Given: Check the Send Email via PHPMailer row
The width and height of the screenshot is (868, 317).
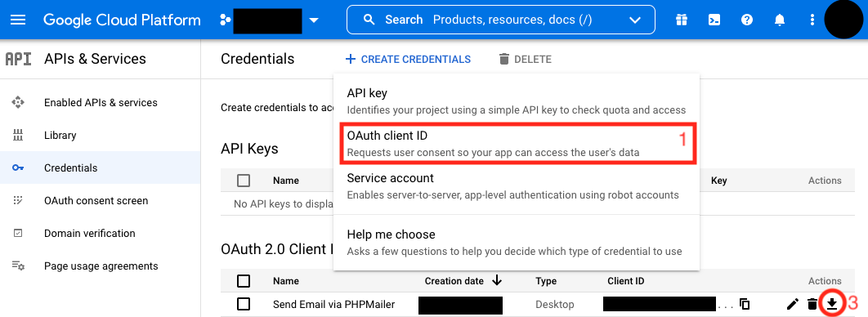Looking at the screenshot, I should [x=243, y=304].
